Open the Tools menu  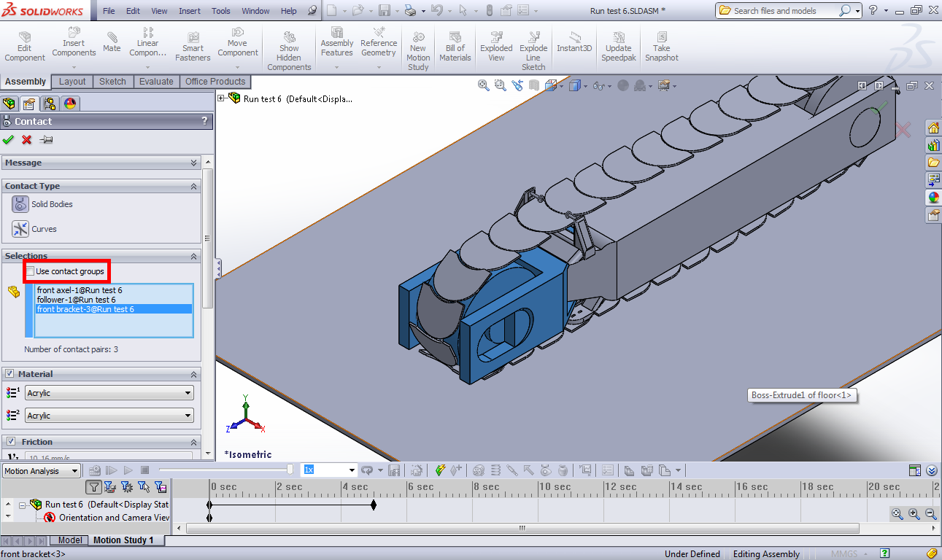tap(221, 11)
